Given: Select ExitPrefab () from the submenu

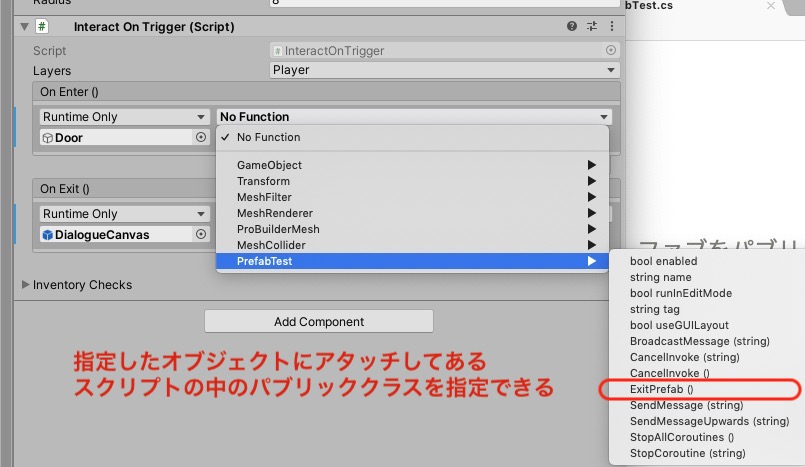Looking at the screenshot, I should click(661, 389).
